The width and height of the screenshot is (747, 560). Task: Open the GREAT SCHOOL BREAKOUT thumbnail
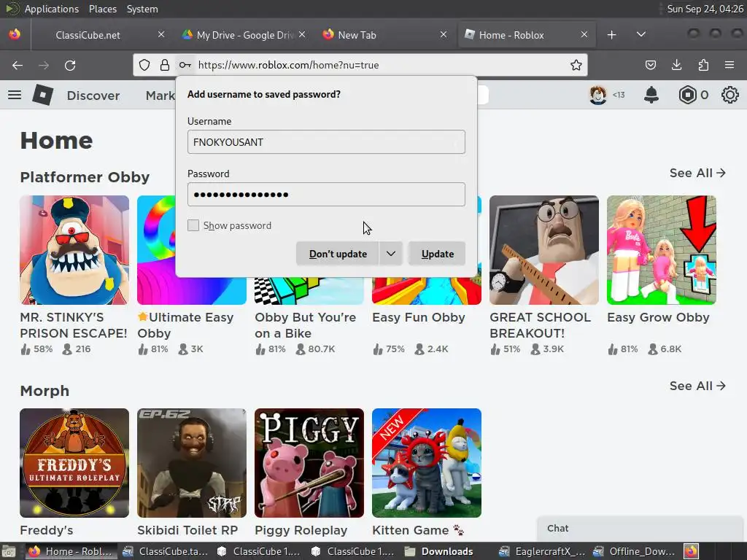click(x=544, y=250)
